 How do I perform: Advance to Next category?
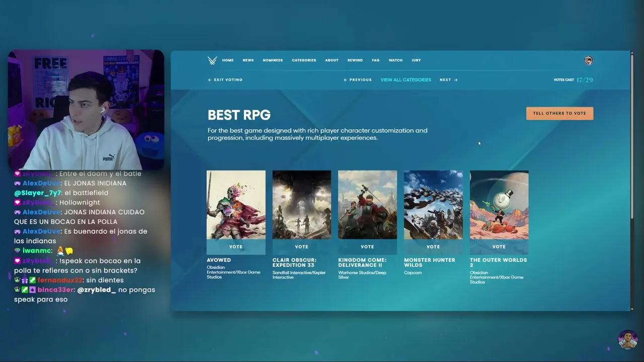tap(448, 80)
